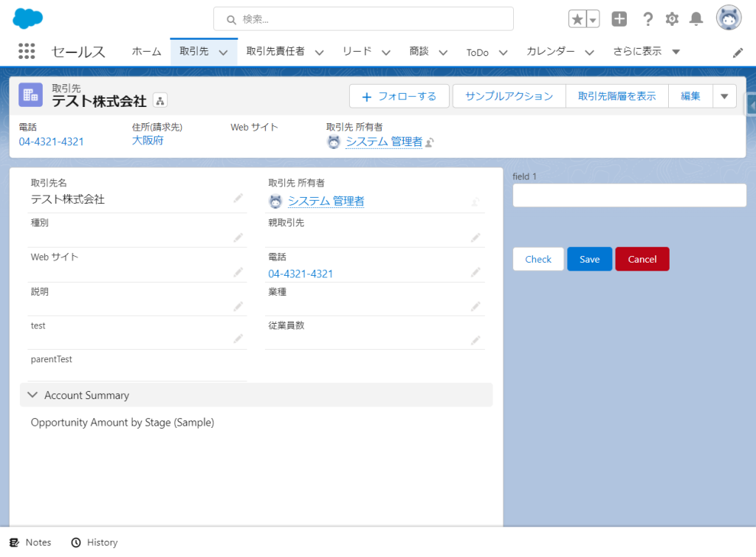Image resolution: width=756 pixels, height=557 pixels.
Task: Go to the ホーム tab
Action: pos(147,52)
